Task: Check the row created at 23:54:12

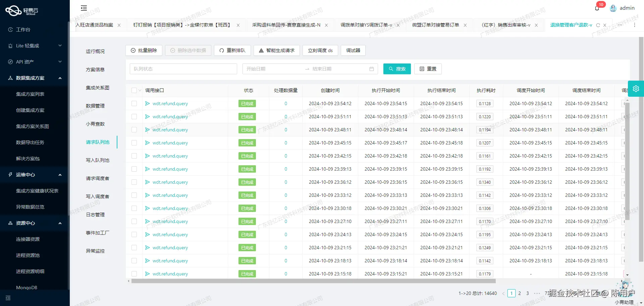Action: [x=134, y=103]
